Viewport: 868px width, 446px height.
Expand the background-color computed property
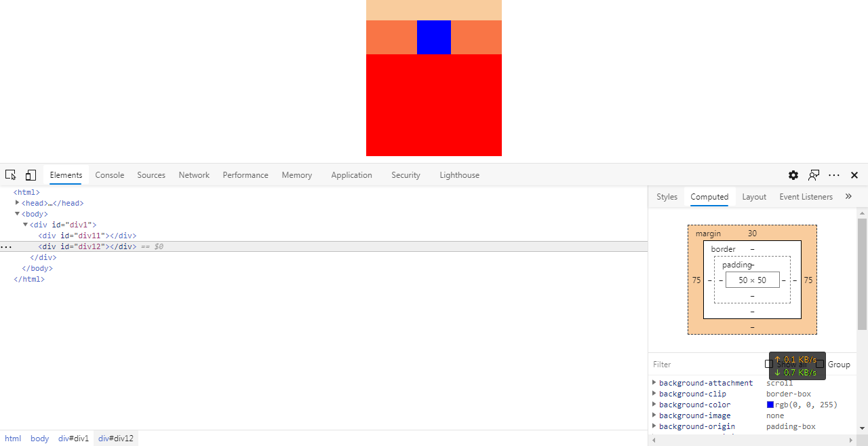coord(654,405)
